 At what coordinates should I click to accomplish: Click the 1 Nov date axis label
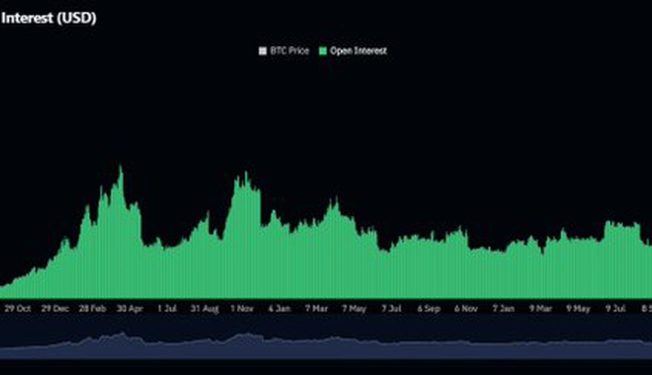click(242, 308)
